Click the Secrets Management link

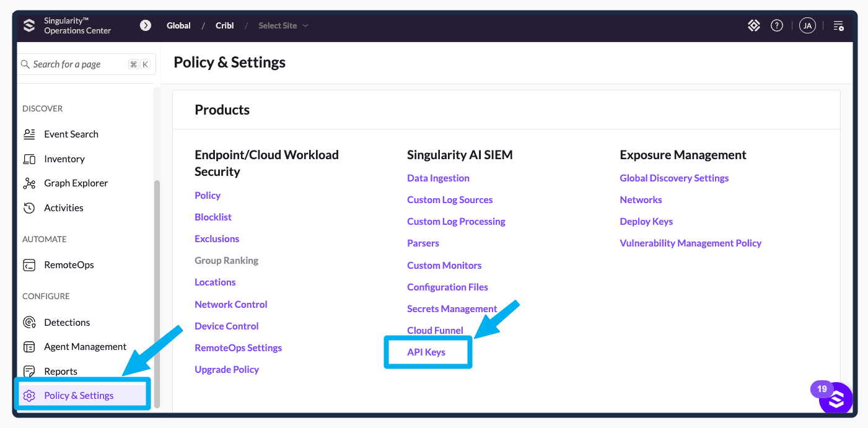[452, 308]
